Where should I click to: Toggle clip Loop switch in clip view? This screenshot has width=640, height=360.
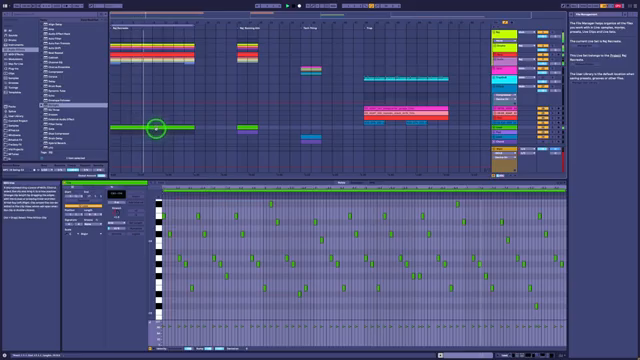click(x=83, y=206)
